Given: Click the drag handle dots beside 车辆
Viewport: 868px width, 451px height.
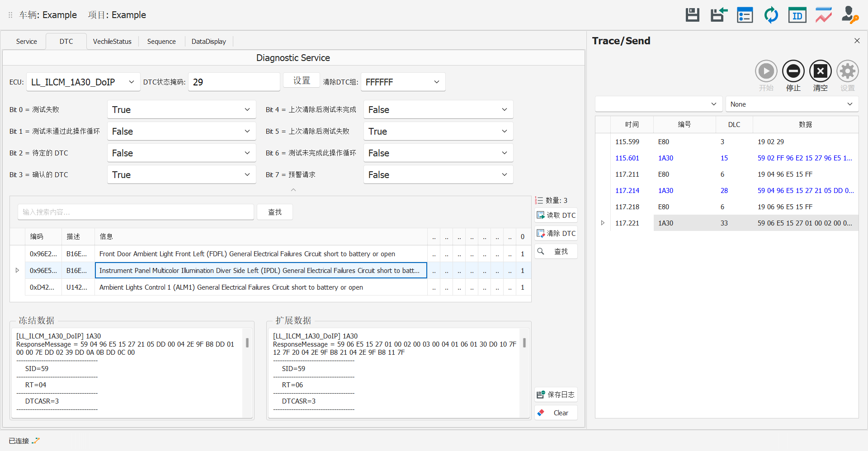Looking at the screenshot, I should (10, 15).
